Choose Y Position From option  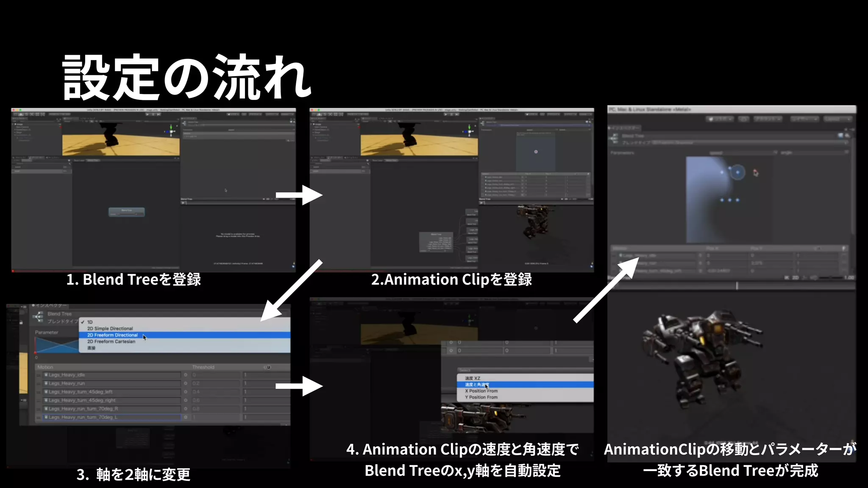coord(526,397)
